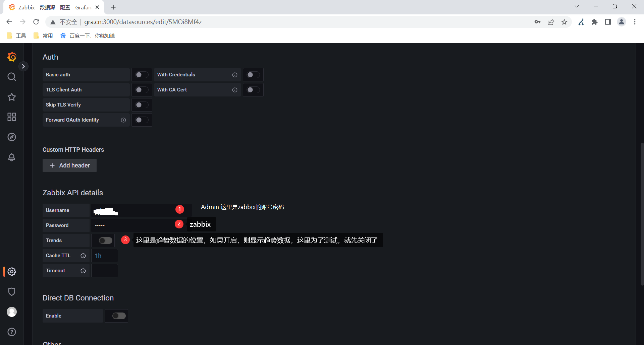Open the browser extensions puzzle icon
The height and width of the screenshot is (345, 644).
pos(595,22)
